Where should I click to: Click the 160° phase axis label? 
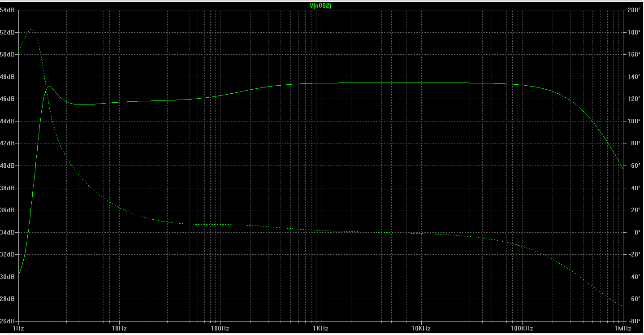click(635, 54)
